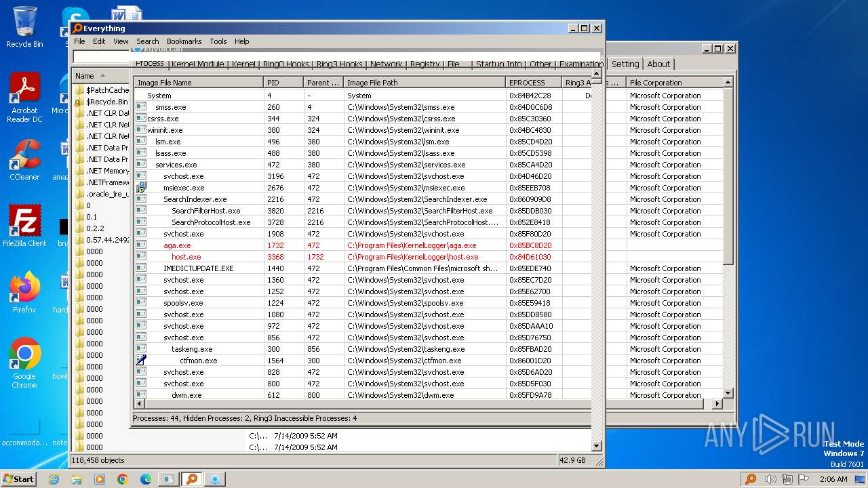Click the Internet Explorer taskbar icon

click(x=54, y=479)
